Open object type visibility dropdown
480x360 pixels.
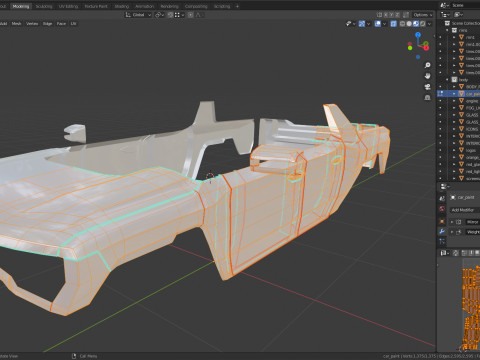(350, 24)
